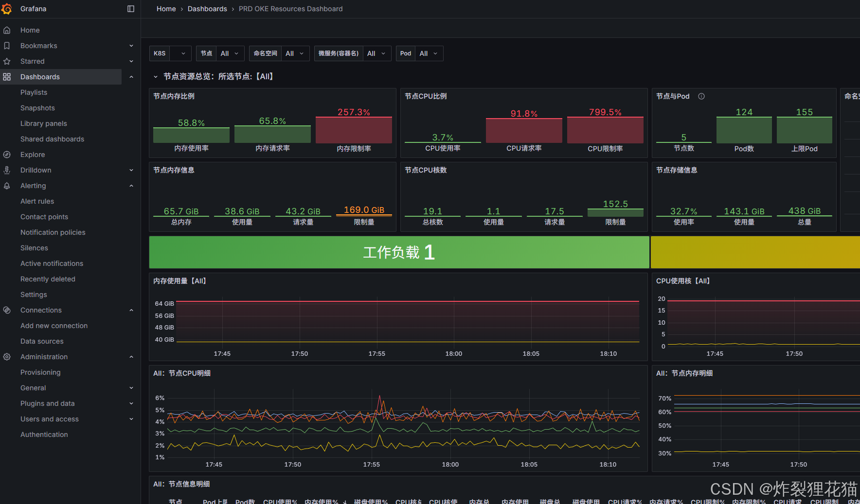Open Silences in the sidebar
The width and height of the screenshot is (860, 504).
pos(34,248)
